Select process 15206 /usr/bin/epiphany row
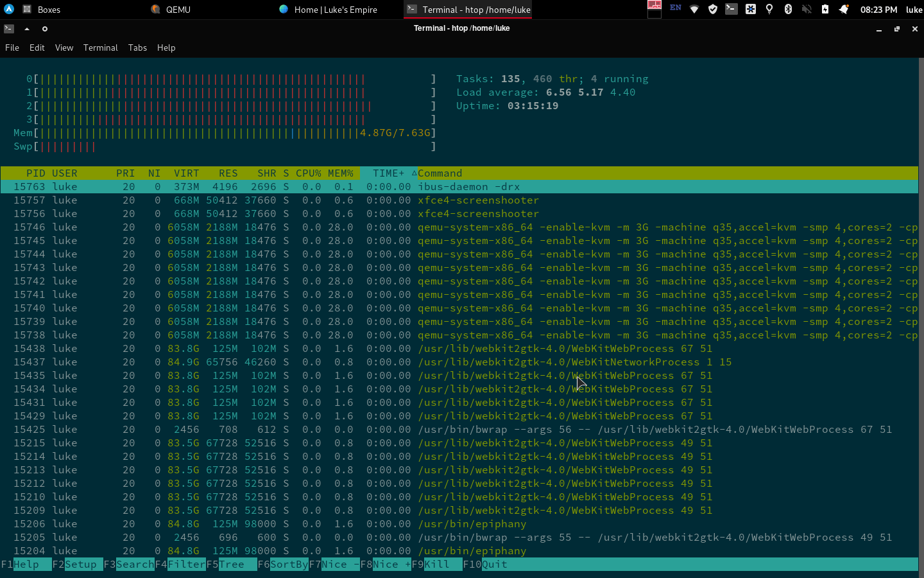 [x=459, y=524]
